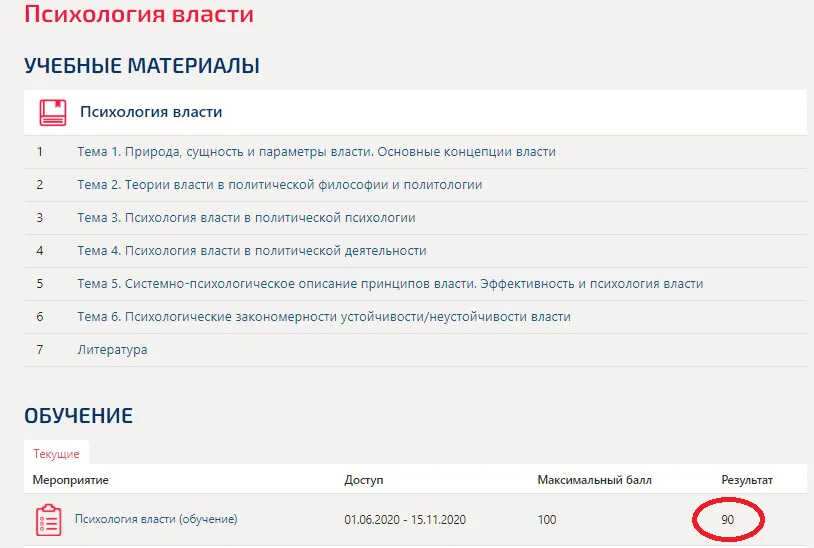
Task: Open Тема 5. Системно-психологическое описание принципов власти
Action: click(x=390, y=283)
